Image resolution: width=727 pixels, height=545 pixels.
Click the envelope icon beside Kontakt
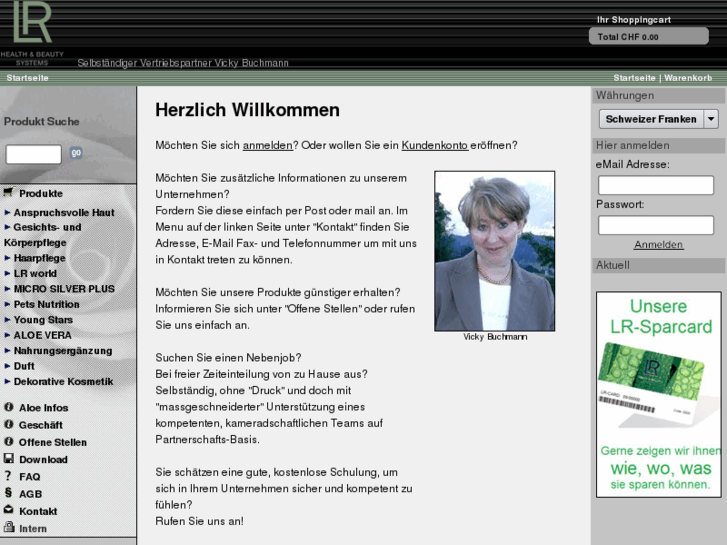pyautogui.click(x=8, y=510)
